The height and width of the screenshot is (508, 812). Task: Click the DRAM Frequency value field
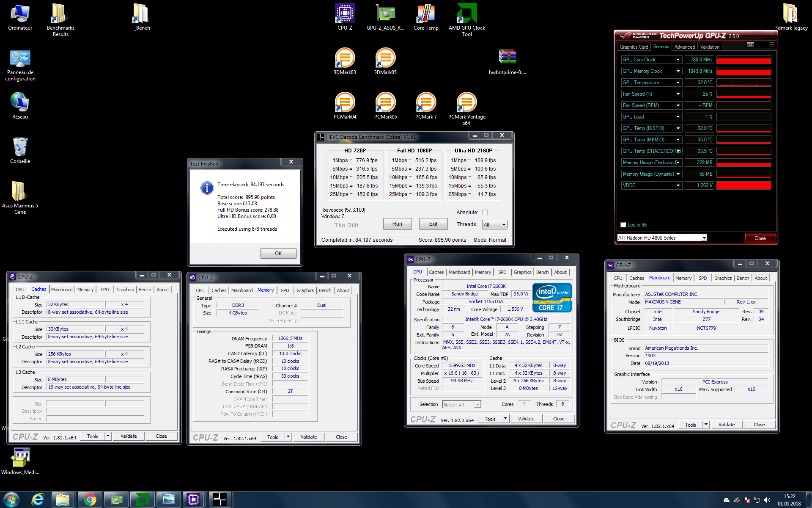click(290, 338)
